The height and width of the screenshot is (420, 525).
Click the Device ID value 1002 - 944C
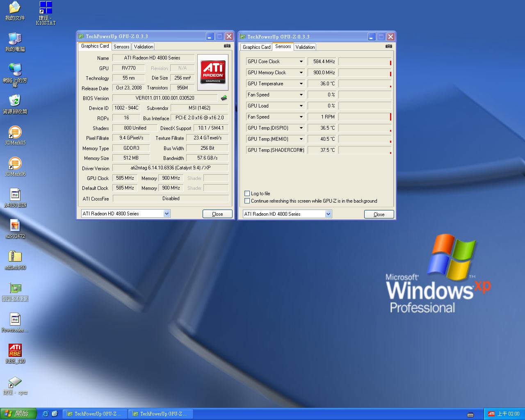point(126,108)
